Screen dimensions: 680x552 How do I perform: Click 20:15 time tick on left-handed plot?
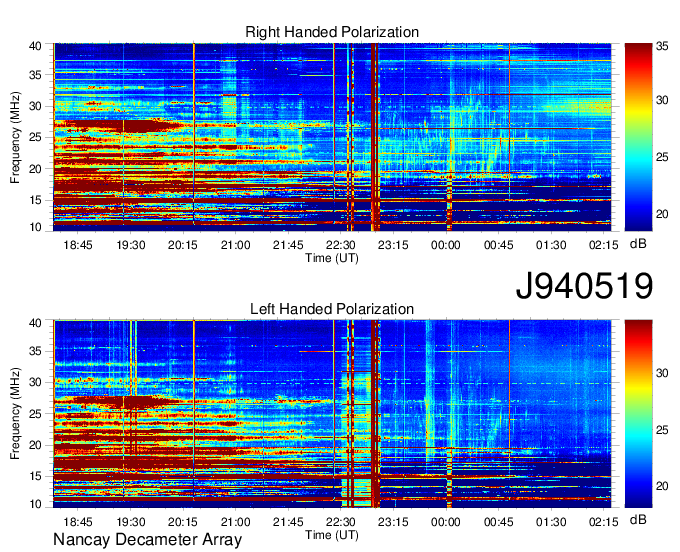(x=183, y=522)
